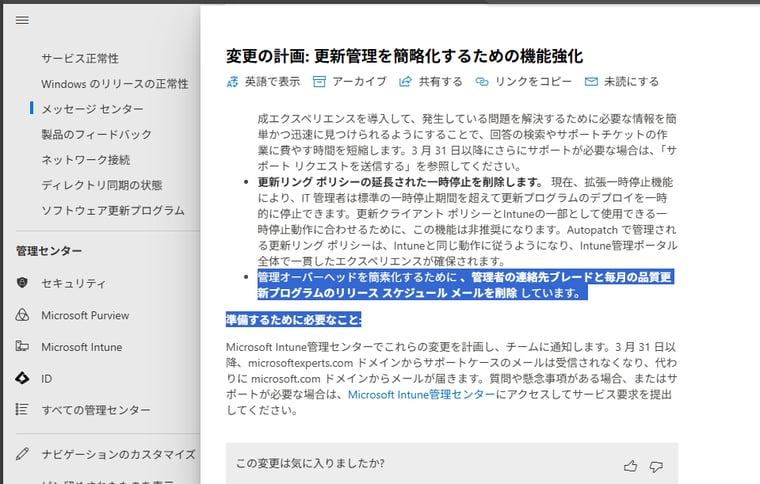Click the translate icon beside 英語で表示

coord(233,82)
